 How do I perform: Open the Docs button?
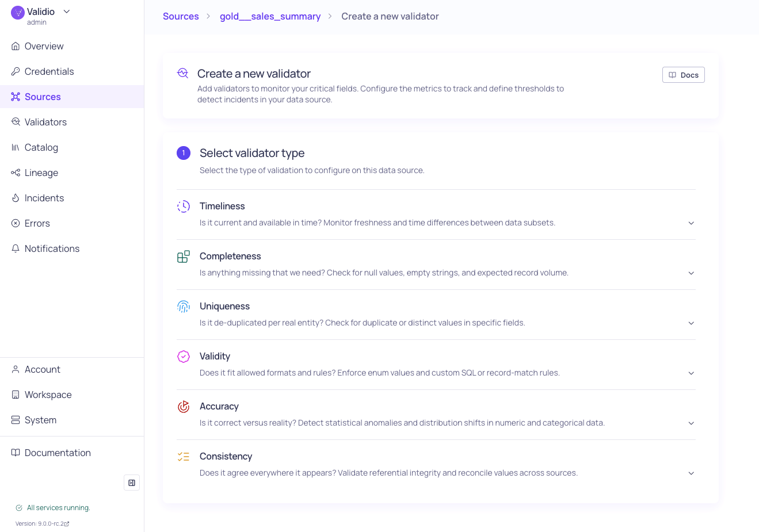click(x=684, y=75)
